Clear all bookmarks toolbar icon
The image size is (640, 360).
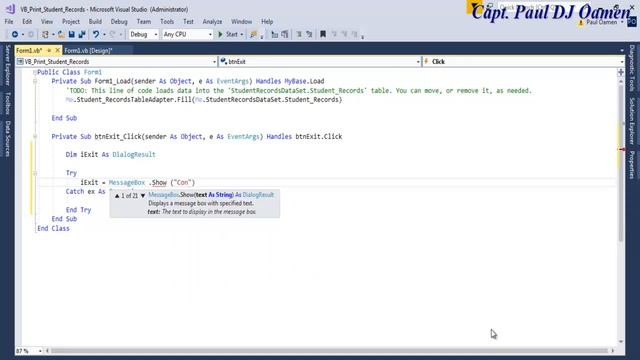[x=354, y=35]
